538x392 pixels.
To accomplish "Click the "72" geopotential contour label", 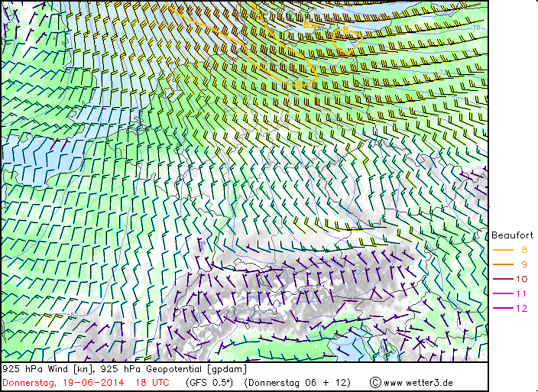I will 443,73.
